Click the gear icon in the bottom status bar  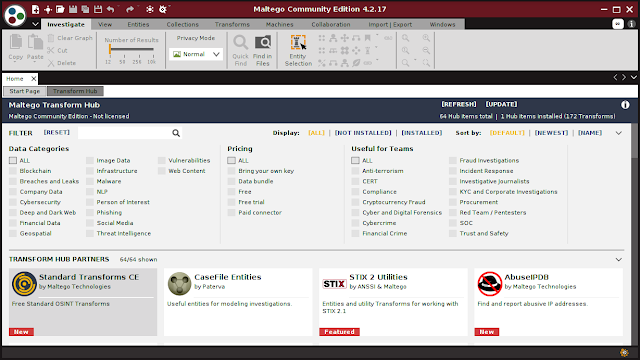pyautogui.click(x=624, y=353)
